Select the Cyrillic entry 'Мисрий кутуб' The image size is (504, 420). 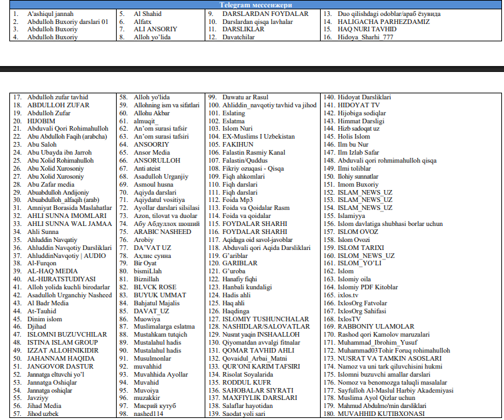pyautogui.click(x=155, y=405)
